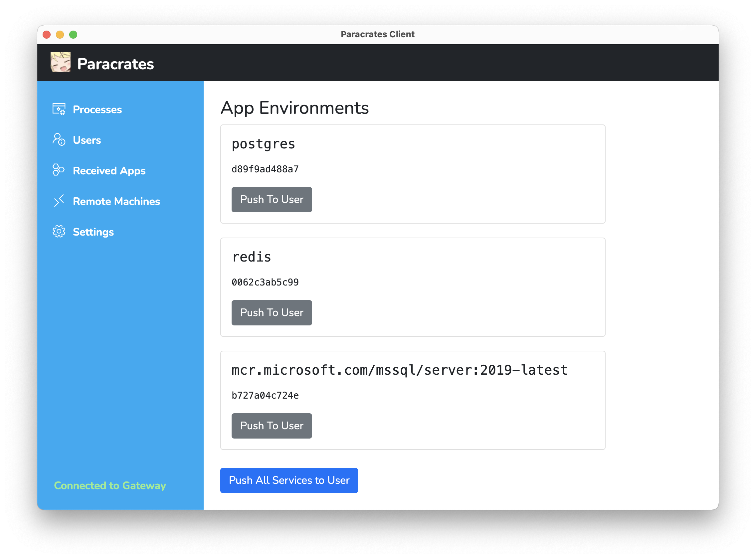Click the Received Apps hexagons icon

click(x=59, y=170)
